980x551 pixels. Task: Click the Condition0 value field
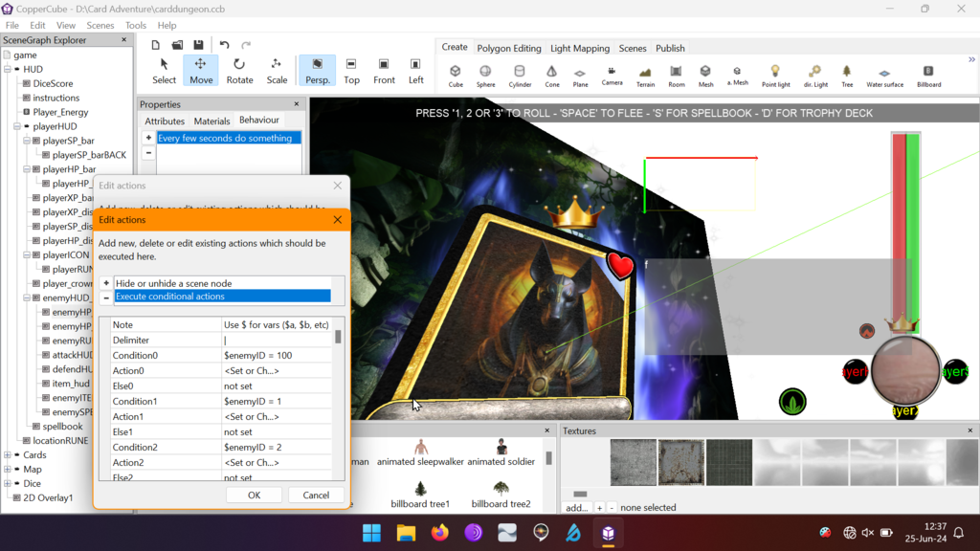tap(278, 356)
